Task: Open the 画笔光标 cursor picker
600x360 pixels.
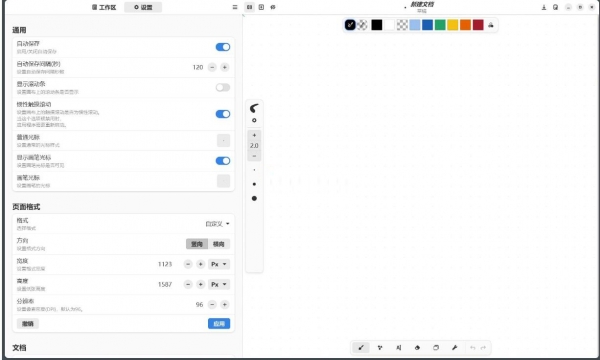Action: pyautogui.click(x=223, y=181)
